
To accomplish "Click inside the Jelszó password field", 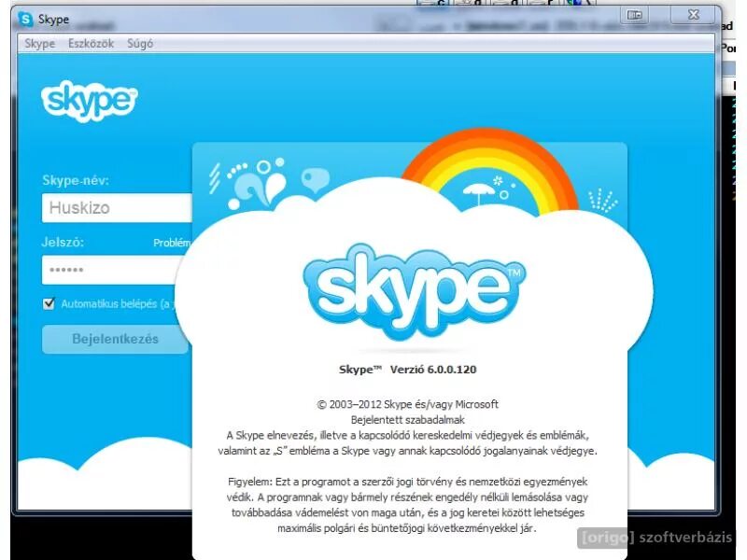I will point(112,270).
